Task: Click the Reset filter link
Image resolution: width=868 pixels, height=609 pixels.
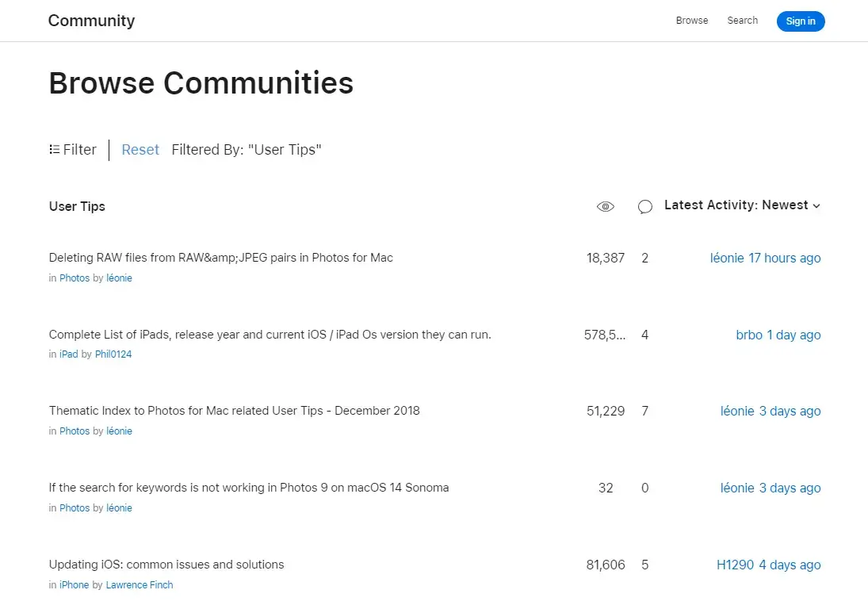Action: (140, 149)
